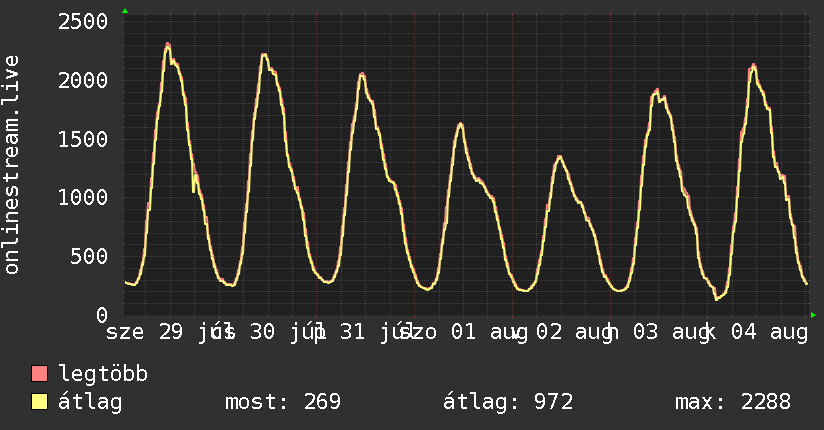
Task: Click the 0 y-axis label
Action: click(x=102, y=315)
